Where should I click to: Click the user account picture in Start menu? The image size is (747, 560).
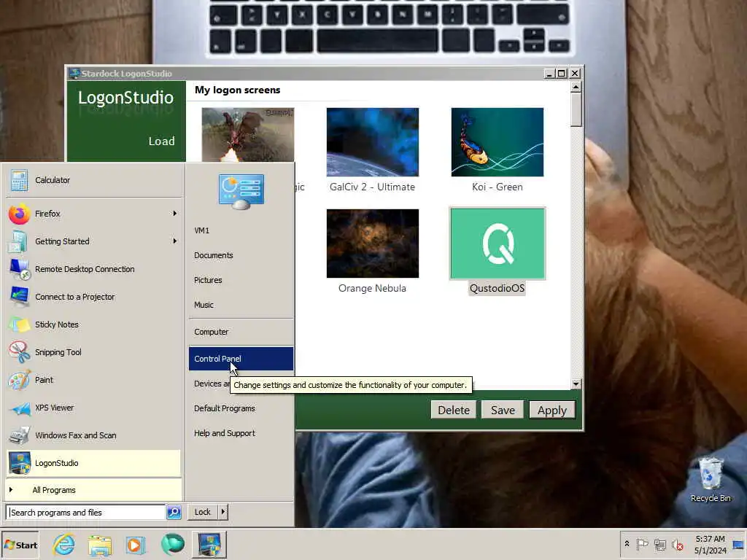pos(241,191)
